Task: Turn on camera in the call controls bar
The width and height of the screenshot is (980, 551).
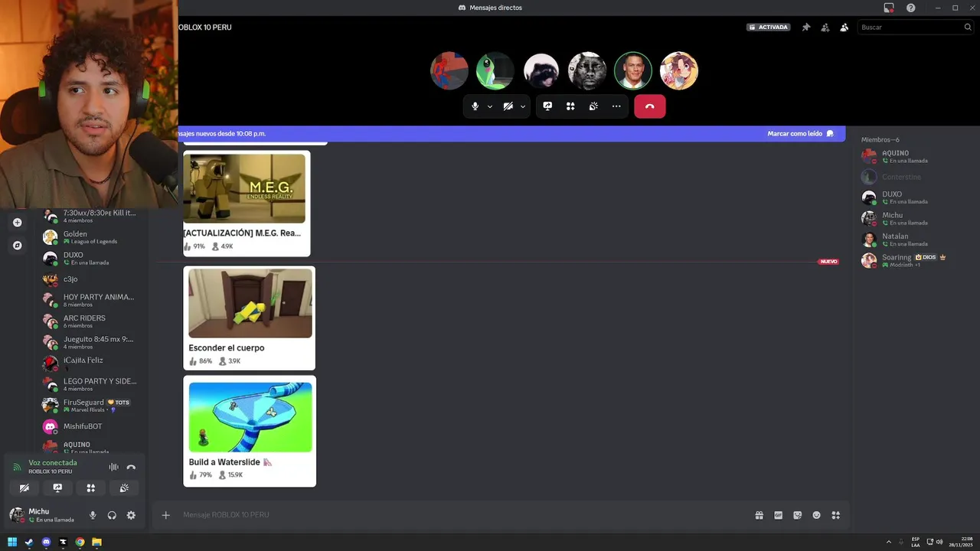Action: [508, 106]
